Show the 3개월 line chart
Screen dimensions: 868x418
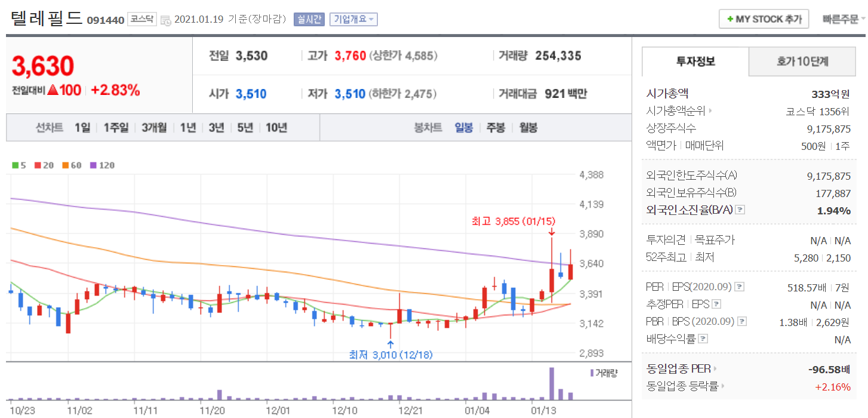[154, 127]
